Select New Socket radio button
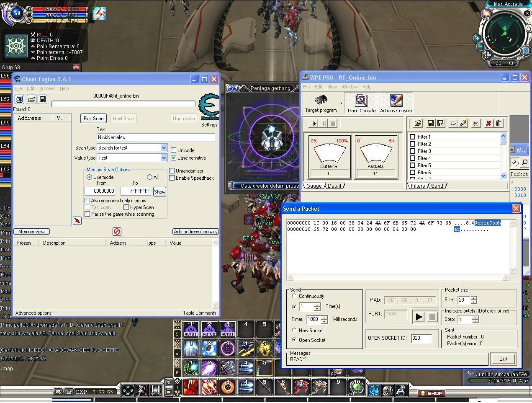 coord(294,331)
